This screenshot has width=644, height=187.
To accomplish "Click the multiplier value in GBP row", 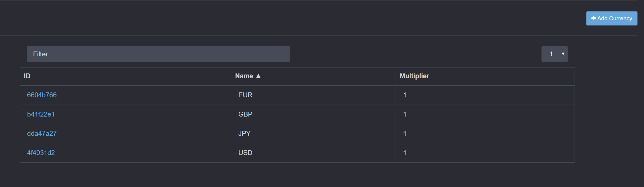I will click(x=405, y=114).
